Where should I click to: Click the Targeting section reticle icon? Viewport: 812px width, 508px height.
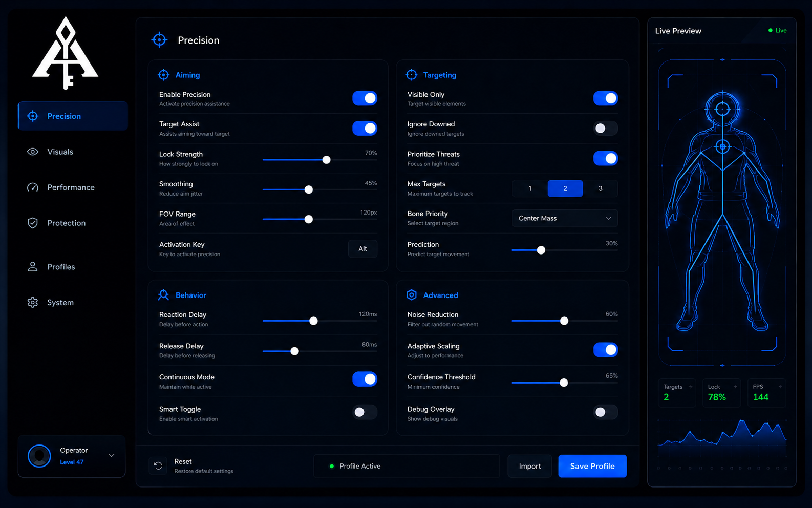click(x=412, y=75)
